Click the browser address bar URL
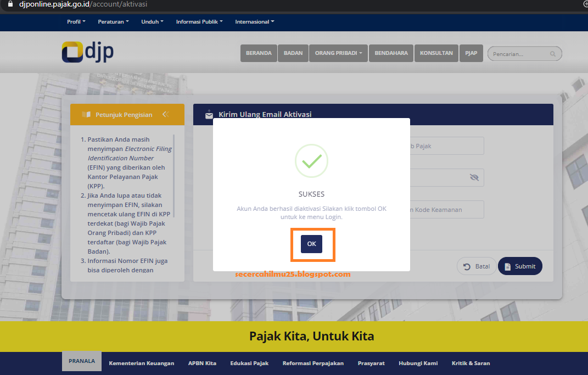This screenshot has width=588, height=375. pyautogui.click(x=83, y=4)
